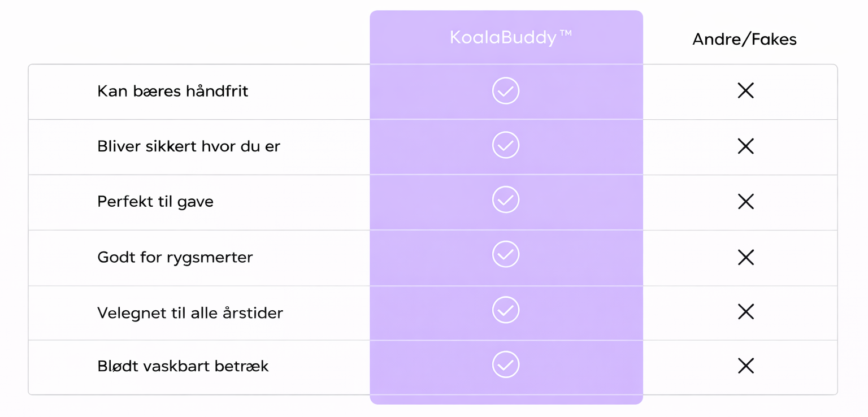Image resolution: width=868 pixels, height=417 pixels.
Task: Click the checkmark for Blødt vaskbart betræk
Action: tap(506, 364)
